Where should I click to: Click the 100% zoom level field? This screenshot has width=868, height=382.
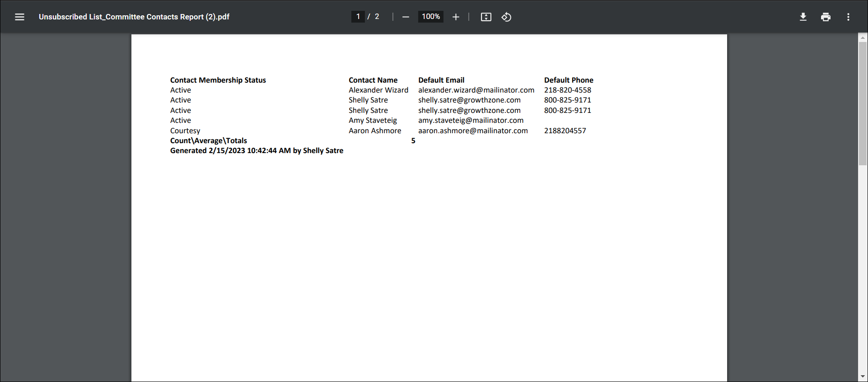click(431, 17)
